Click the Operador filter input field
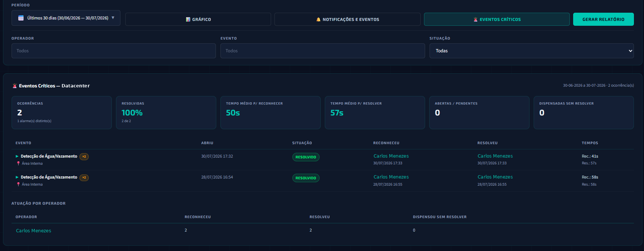This screenshot has width=644, height=251. (114, 51)
